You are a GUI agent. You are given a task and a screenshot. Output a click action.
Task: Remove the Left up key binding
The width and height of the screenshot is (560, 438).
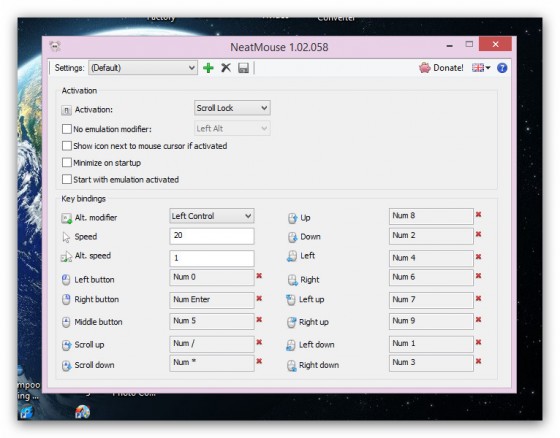pos(479,298)
